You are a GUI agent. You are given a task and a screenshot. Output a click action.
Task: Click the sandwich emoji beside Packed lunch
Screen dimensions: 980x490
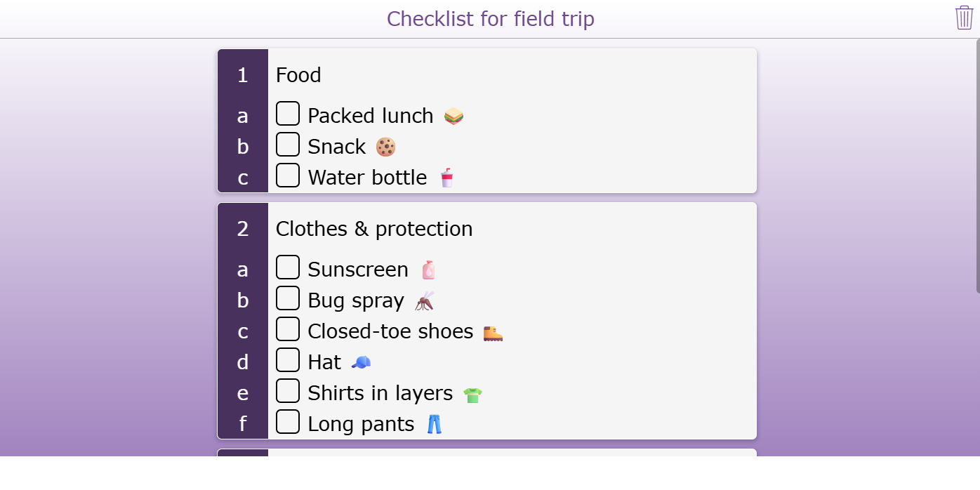pos(454,116)
